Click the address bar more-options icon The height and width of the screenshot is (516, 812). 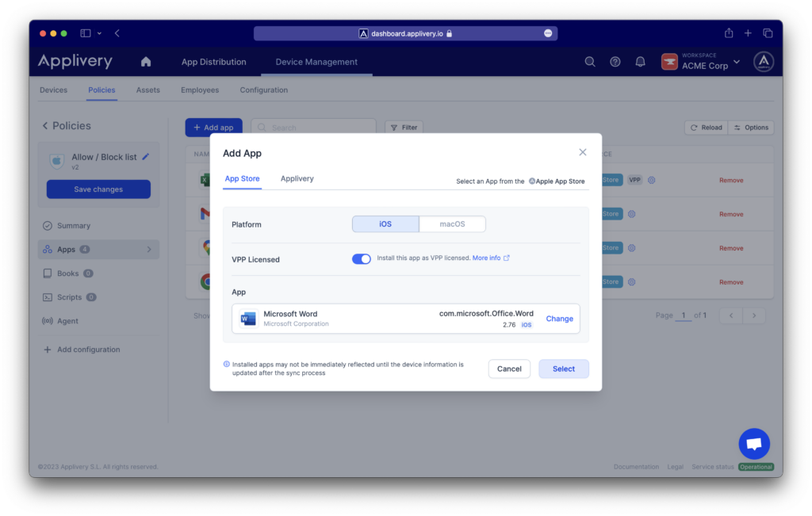pyautogui.click(x=548, y=33)
